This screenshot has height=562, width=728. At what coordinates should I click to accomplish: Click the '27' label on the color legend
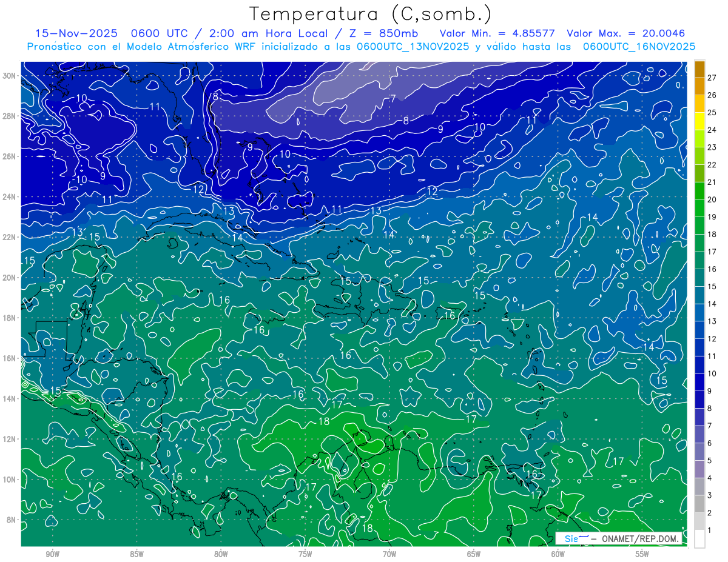pyautogui.click(x=712, y=77)
